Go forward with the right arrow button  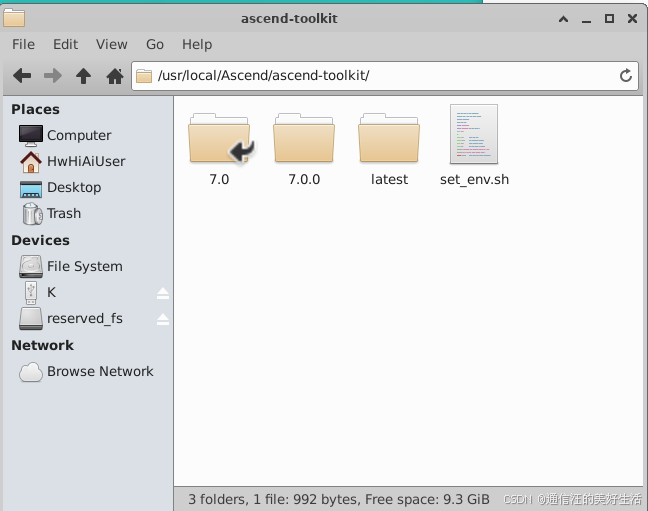pyautogui.click(x=53, y=76)
